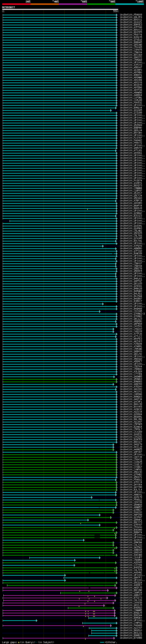Viewport: 146px width, 644px height.
Task: Select hit UniRef100_C9JUP7
Action: coord(131,557)
